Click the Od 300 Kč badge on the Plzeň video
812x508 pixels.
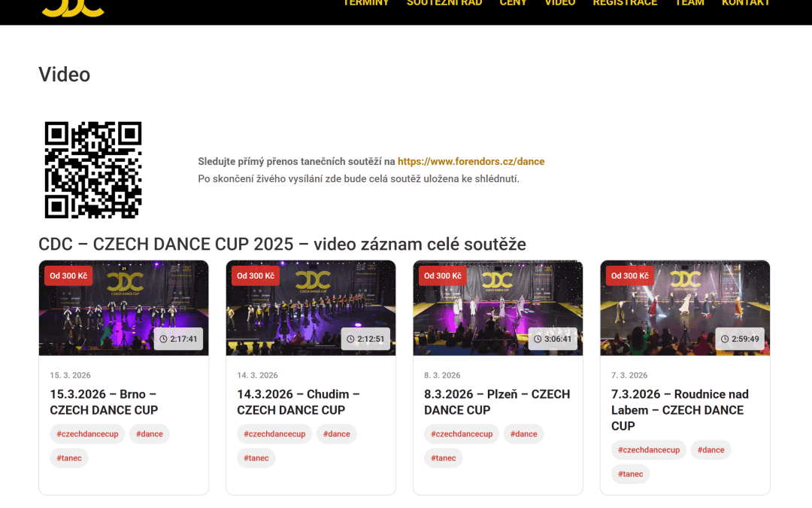tap(442, 275)
